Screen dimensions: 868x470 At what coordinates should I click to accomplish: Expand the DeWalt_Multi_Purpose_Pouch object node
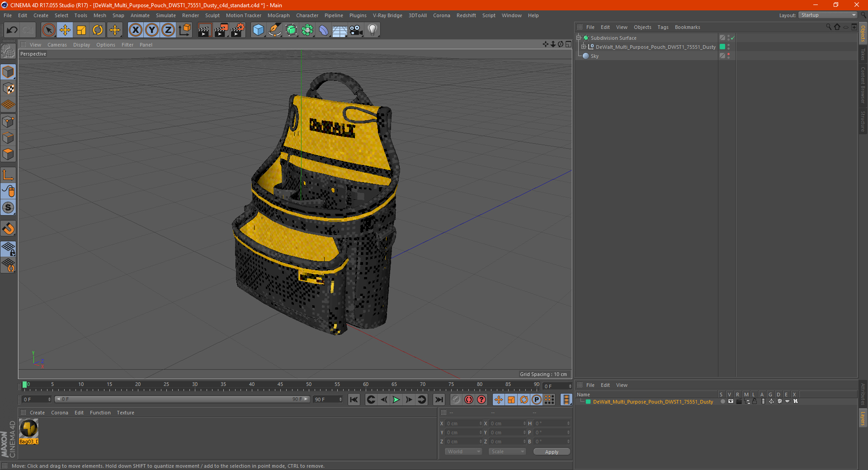(584, 47)
